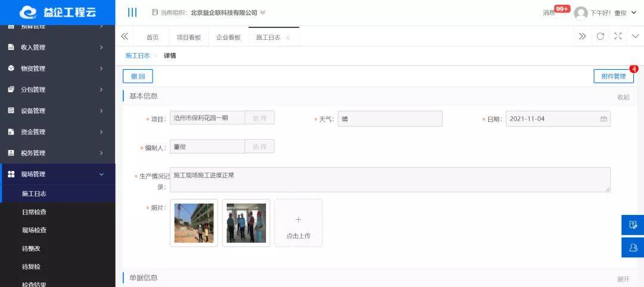
Task: Open tab options dropdown chevron at far right
Action: click(x=634, y=36)
